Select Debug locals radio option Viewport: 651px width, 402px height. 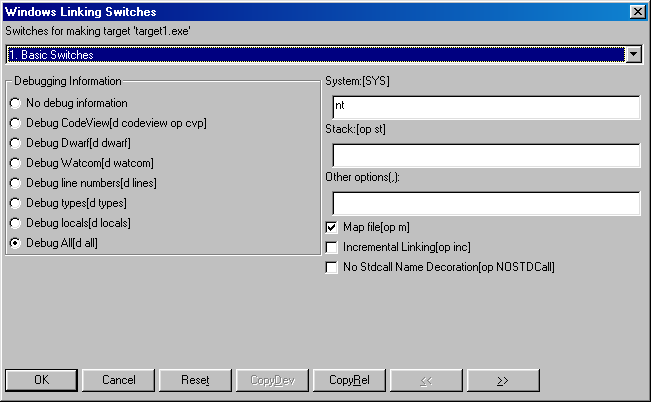coord(15,223)
